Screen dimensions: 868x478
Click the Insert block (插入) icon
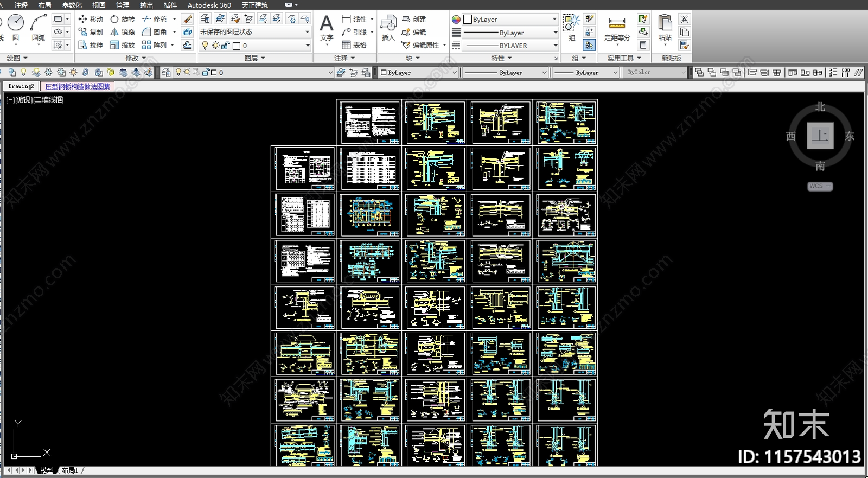[388, 28]
